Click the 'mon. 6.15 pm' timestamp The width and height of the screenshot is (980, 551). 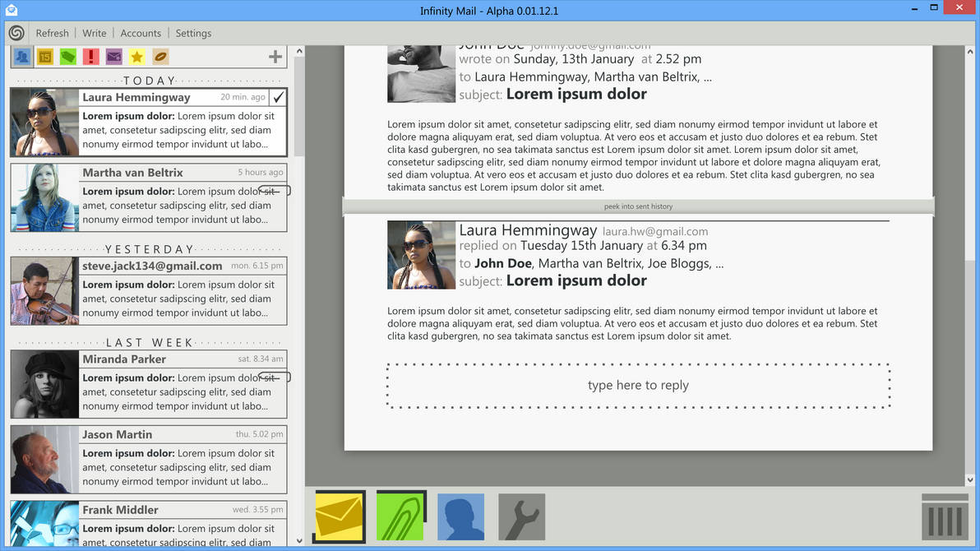(x=257, y=266)
